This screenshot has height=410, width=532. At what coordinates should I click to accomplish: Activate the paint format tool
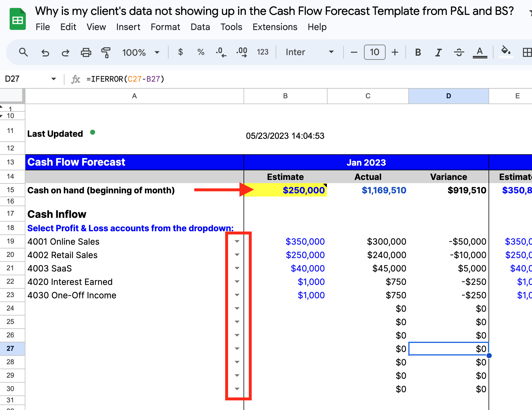pyautogui.click(x=106, y=52)
